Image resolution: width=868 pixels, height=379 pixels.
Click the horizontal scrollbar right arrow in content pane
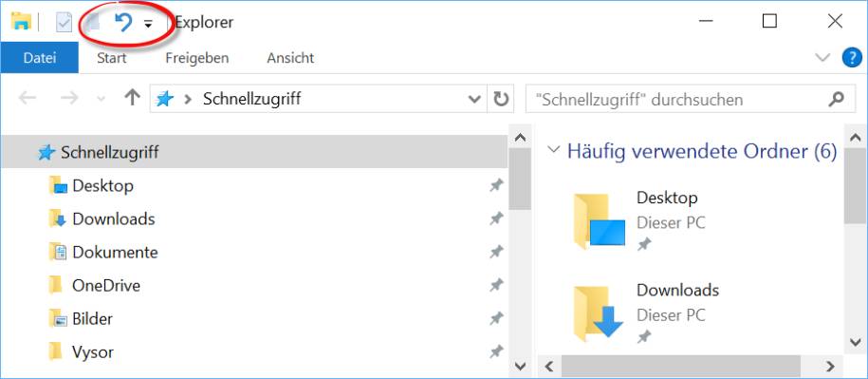point(829,366)
